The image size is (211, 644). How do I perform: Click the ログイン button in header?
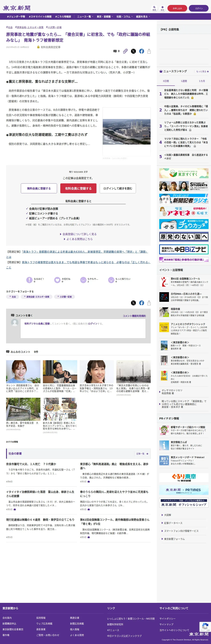coord(199,8)
